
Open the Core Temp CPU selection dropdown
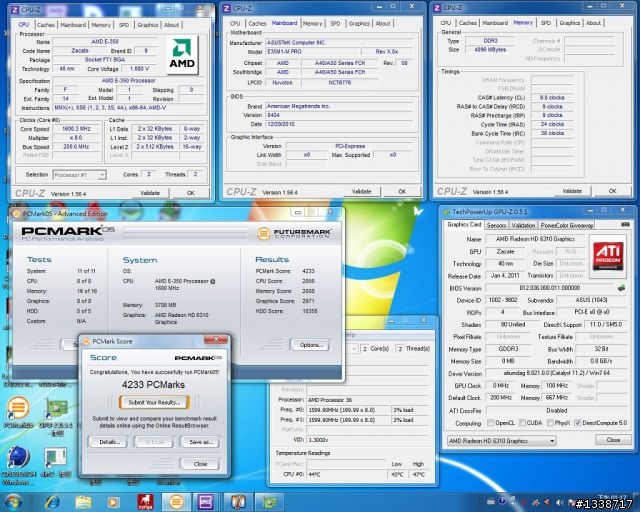[354, 349]
